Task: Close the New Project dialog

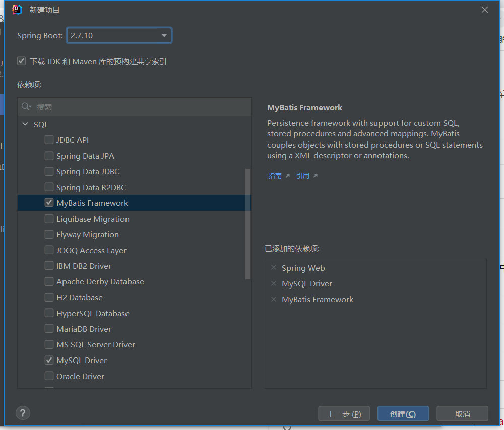Action: point(485,10)
